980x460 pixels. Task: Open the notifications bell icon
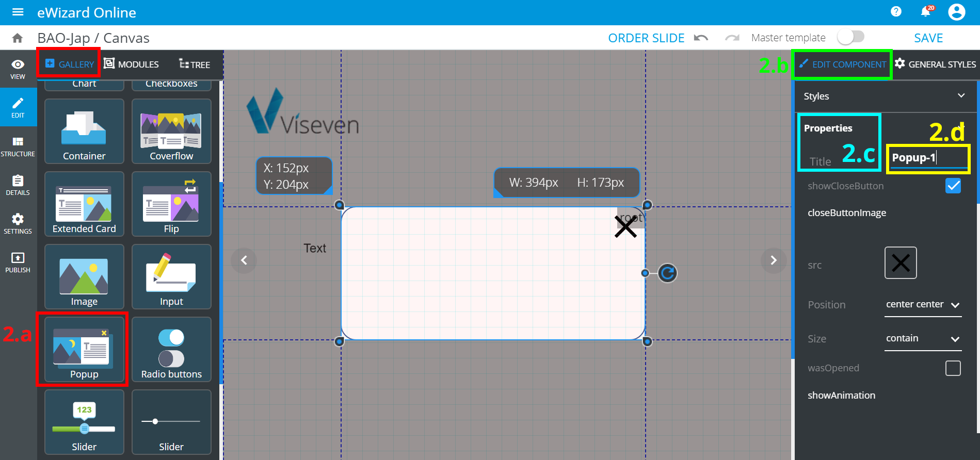point(926,11)
